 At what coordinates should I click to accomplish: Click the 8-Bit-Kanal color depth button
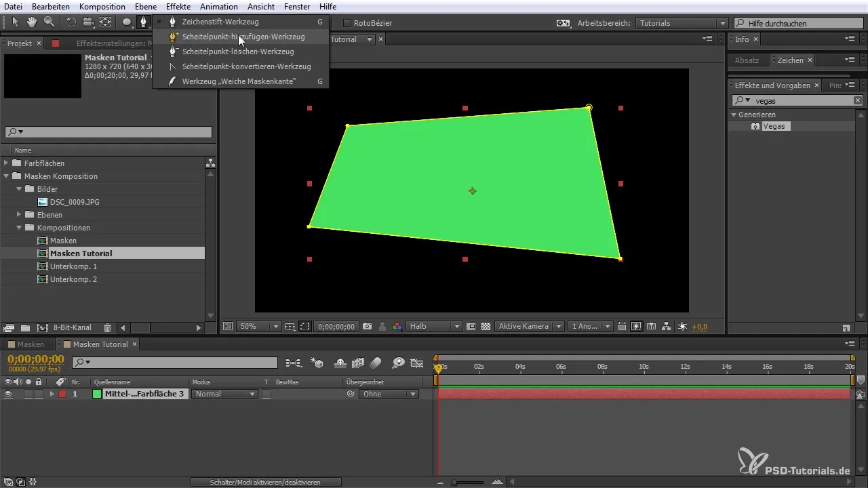click(74, 327)
